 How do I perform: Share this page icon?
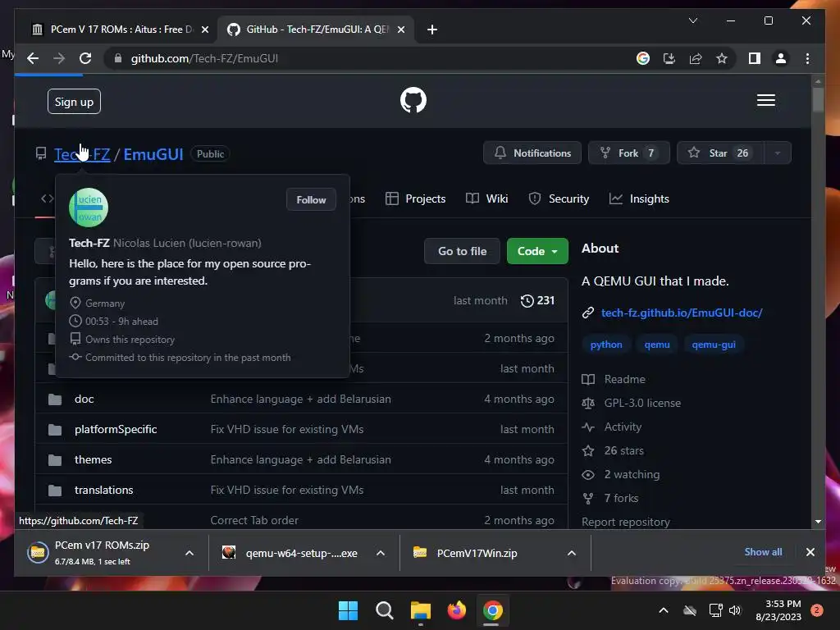696,58
